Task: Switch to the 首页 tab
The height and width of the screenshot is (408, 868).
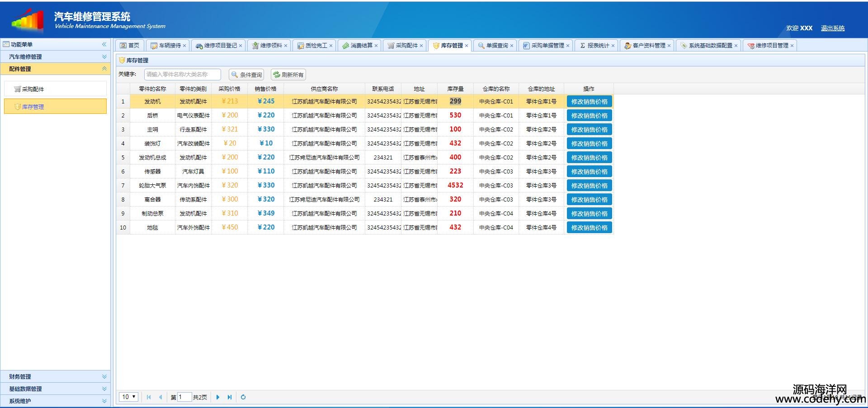Action: click(x=130, y=45)
